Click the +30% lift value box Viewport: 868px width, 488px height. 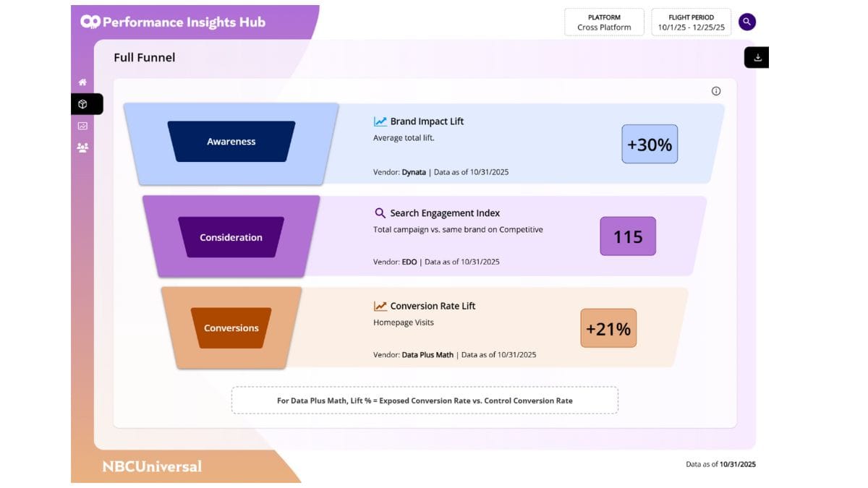pos(650,145)
